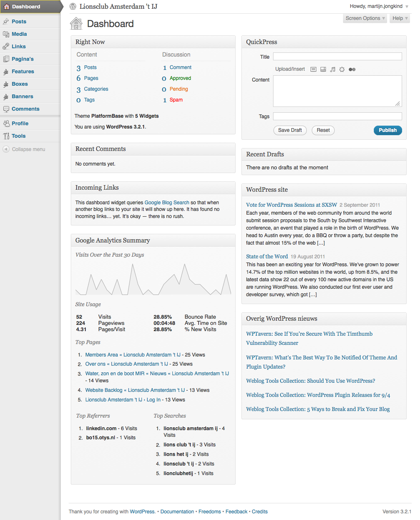Click the large Dashboard house heading icon

tap(76, 23)
